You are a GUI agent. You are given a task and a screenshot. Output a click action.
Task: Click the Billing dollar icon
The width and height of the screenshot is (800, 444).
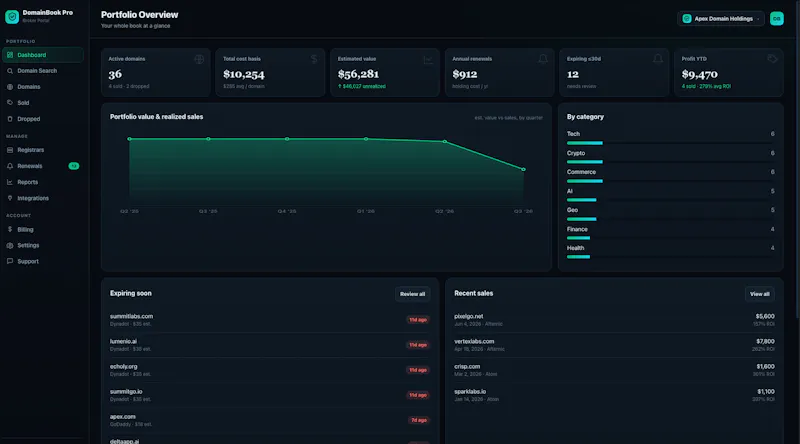(10, 230)
